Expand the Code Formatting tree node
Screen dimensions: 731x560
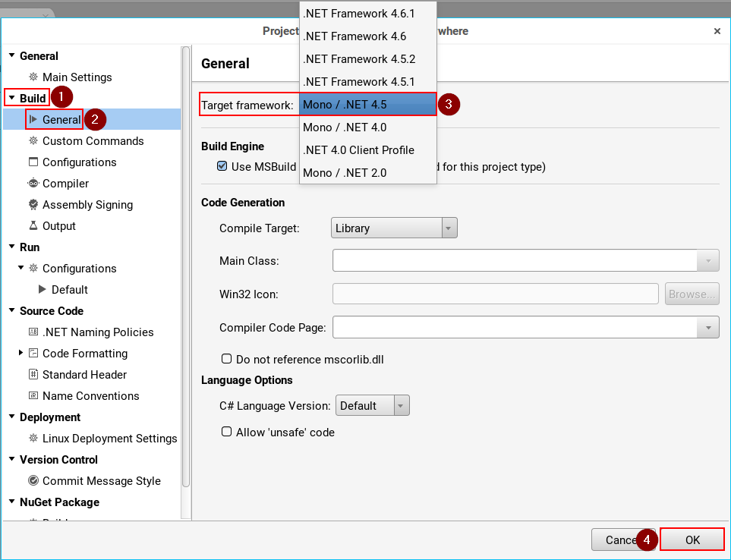tap(20, 353)
